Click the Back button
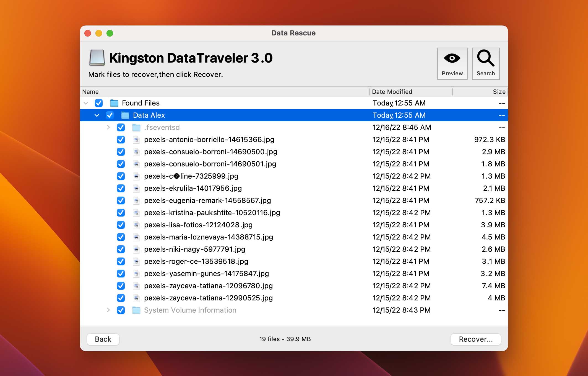The image size is (588, 376). point(103,339)
